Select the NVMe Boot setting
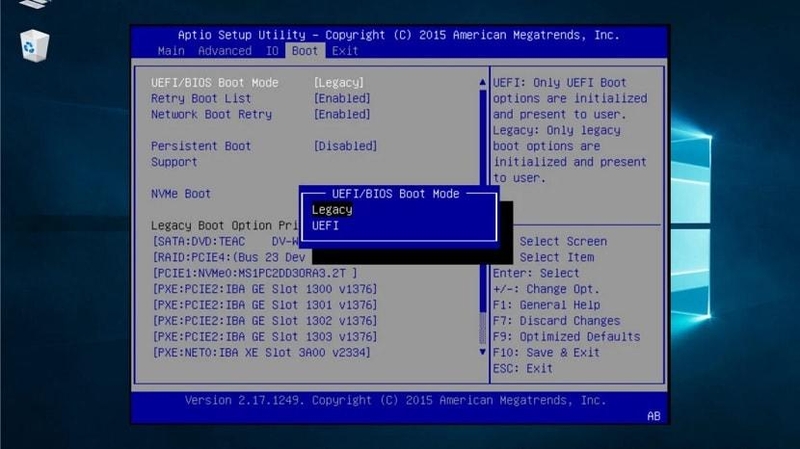The width and height of the screenshot is (800, 449). pyautogui.click(x=181, y=194)
